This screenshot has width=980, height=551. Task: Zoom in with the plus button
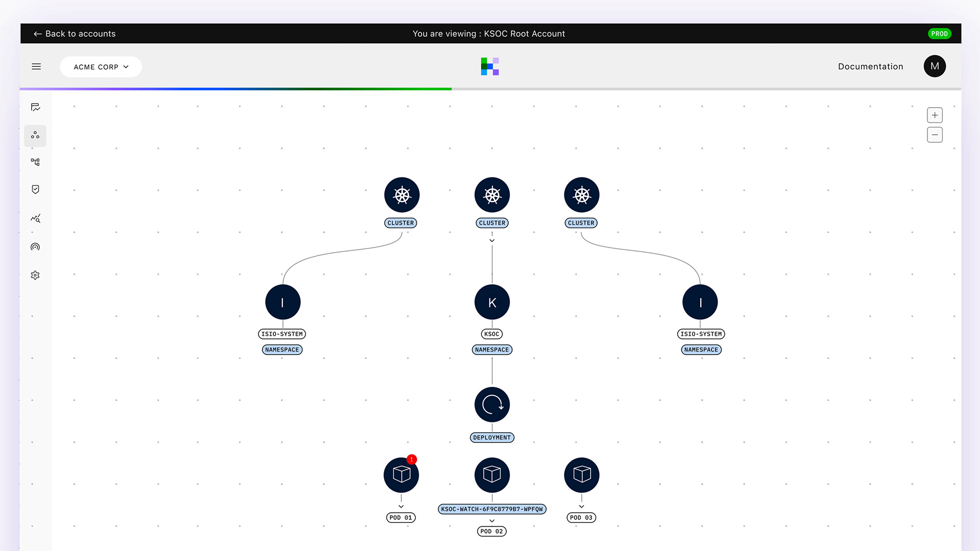point(935,115)
